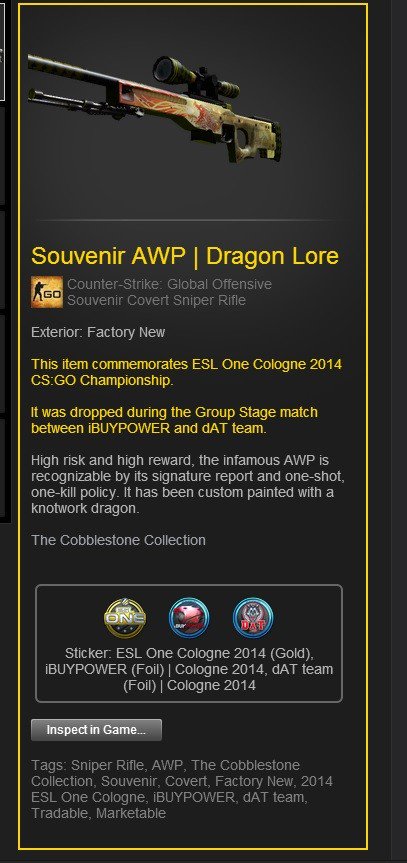Viewport: 407px width, 863px height.
Task: Open The Cobblestone Collection link
Action: (x=118, y=540)
